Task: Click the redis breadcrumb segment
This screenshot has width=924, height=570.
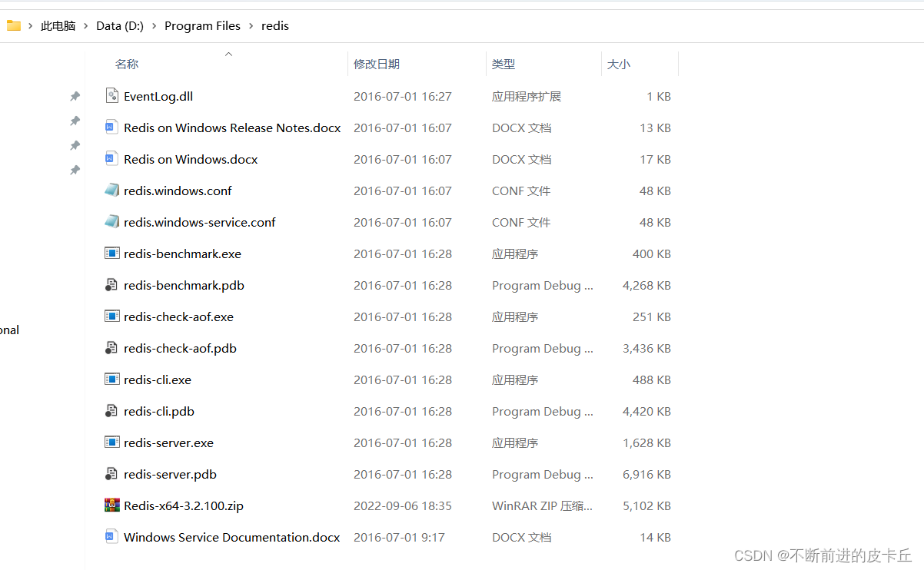Action: tap(275, 25)
